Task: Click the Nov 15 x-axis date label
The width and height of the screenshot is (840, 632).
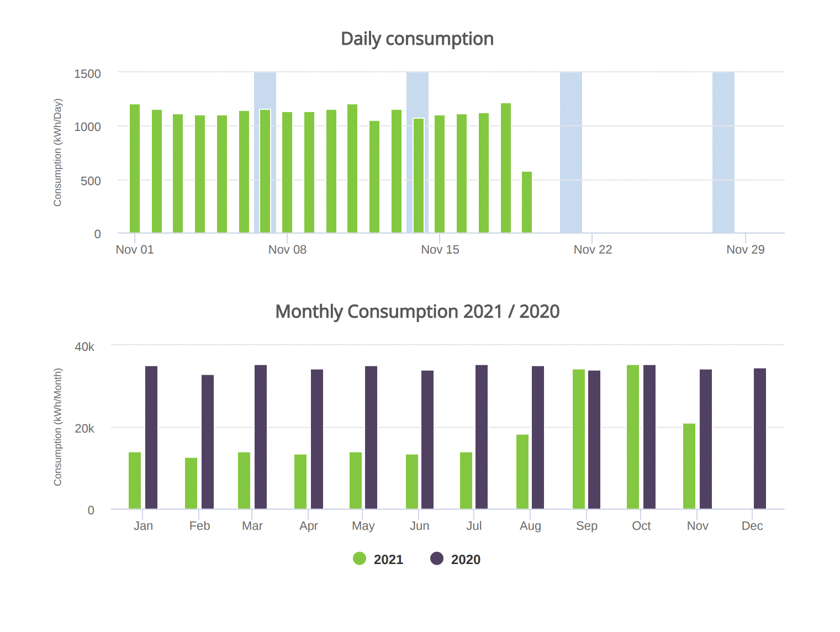Action: pyautogui.click(x=440, y=250)
